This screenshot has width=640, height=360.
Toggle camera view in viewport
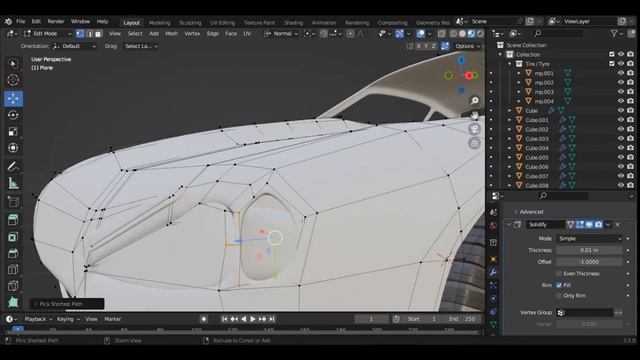(x=474, y=129)
